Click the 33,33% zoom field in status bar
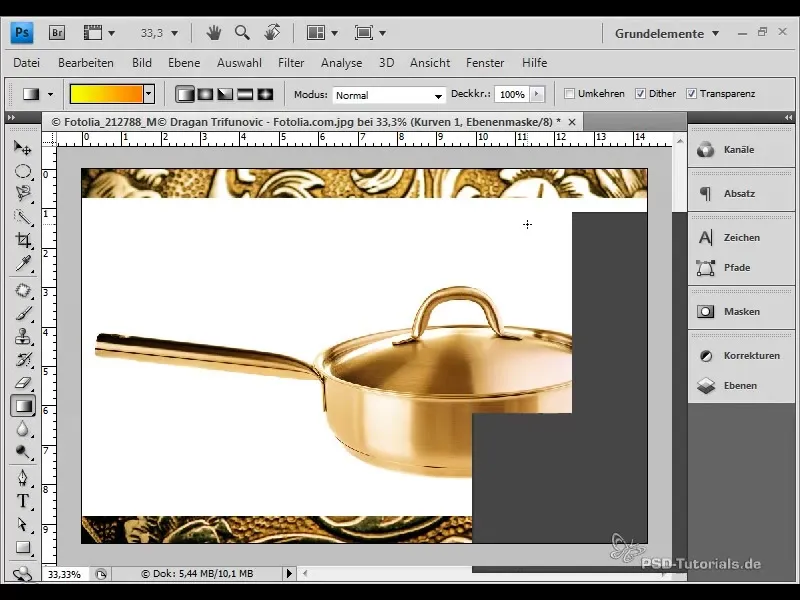Screen dimensions: 800x600 [x=65, y=574]
